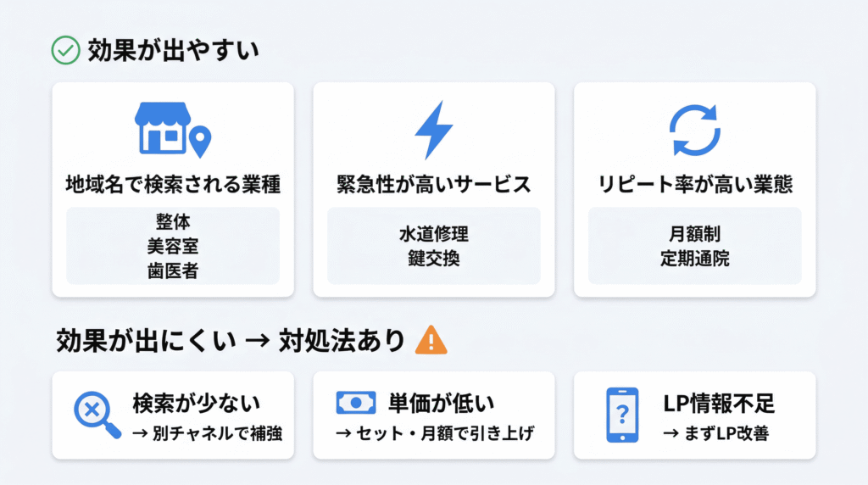Viewport: 868px width, 485px height.
Task: Click the blue refresh arrows icon
Action: click(694, 130)
